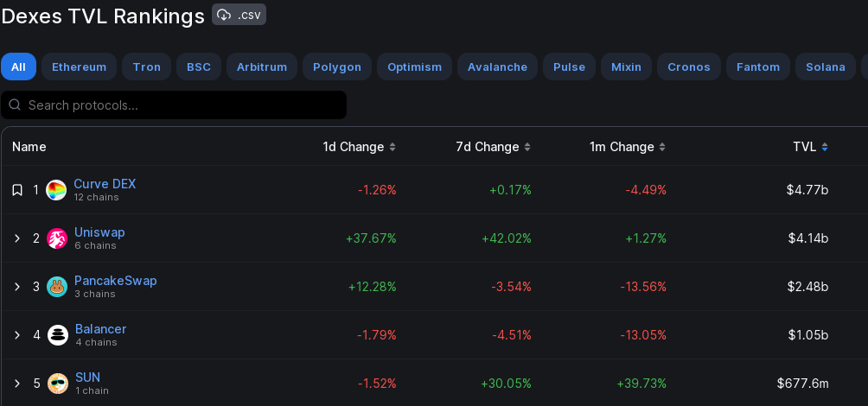The image size is (868, 406).
Task: Click the SUN protocol logo
Action: click(x=58, y=384)
